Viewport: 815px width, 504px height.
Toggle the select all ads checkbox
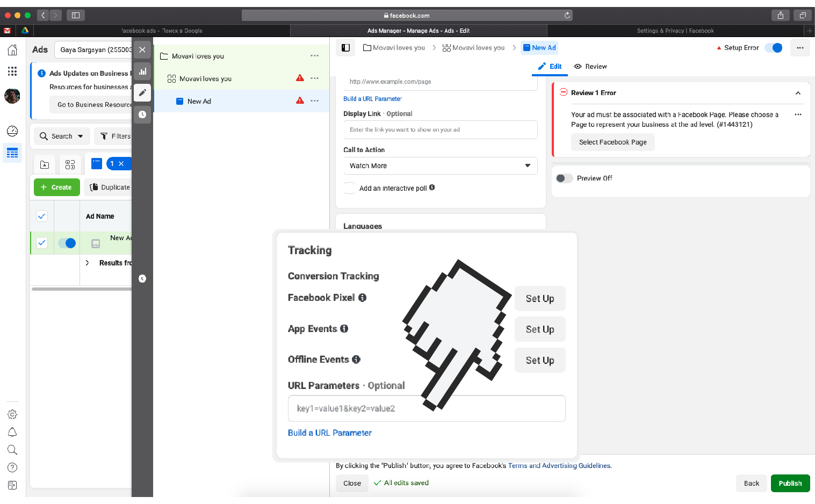pyautogui.click(x=42, y=216)
